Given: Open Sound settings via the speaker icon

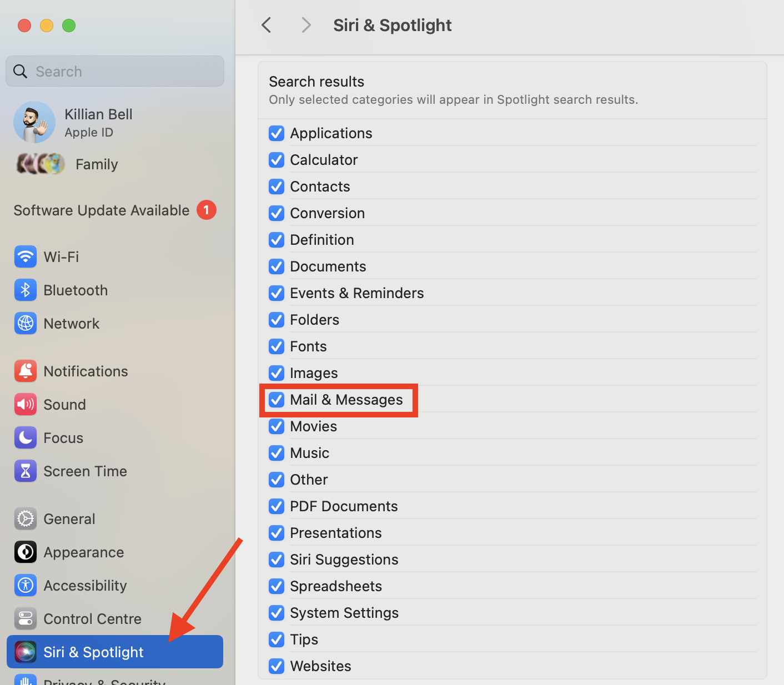Looking at the screenshot, I should [x=26, y=404].
